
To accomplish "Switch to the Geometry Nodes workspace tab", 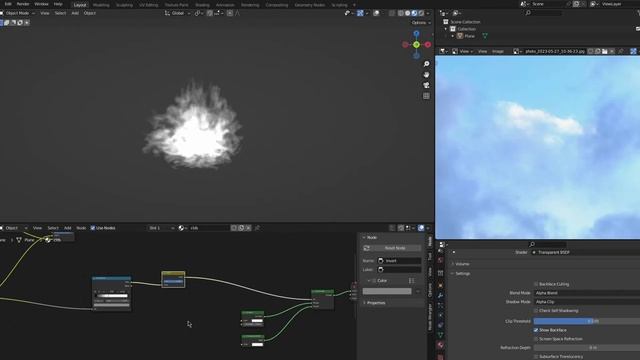I will (309, 5).
